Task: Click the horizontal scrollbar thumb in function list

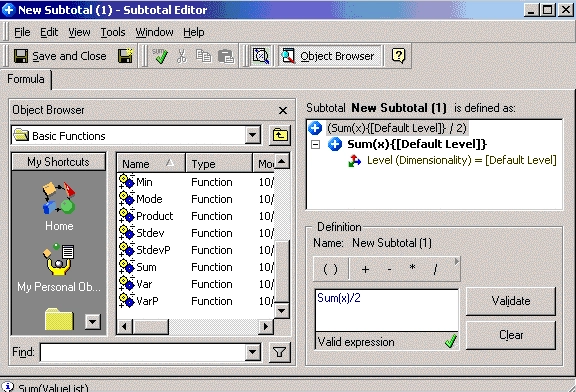Action: [151, 326]
